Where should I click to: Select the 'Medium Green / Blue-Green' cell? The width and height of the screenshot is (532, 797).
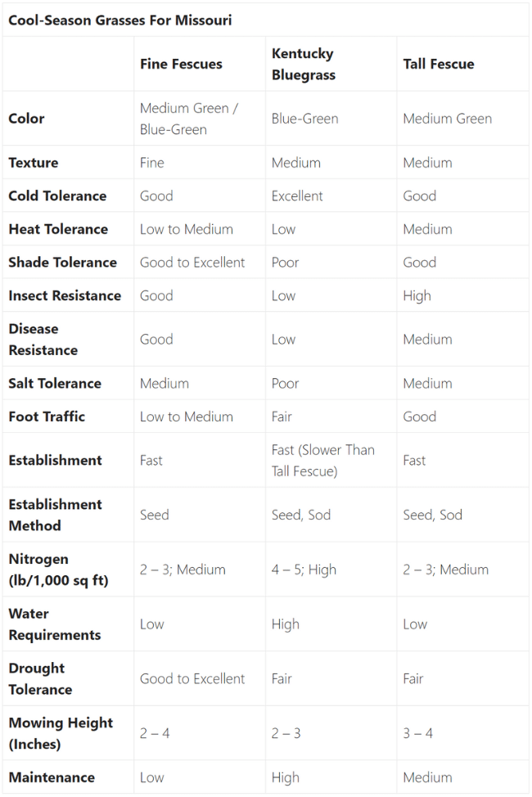pyautogui.click(x=189, y=119)
